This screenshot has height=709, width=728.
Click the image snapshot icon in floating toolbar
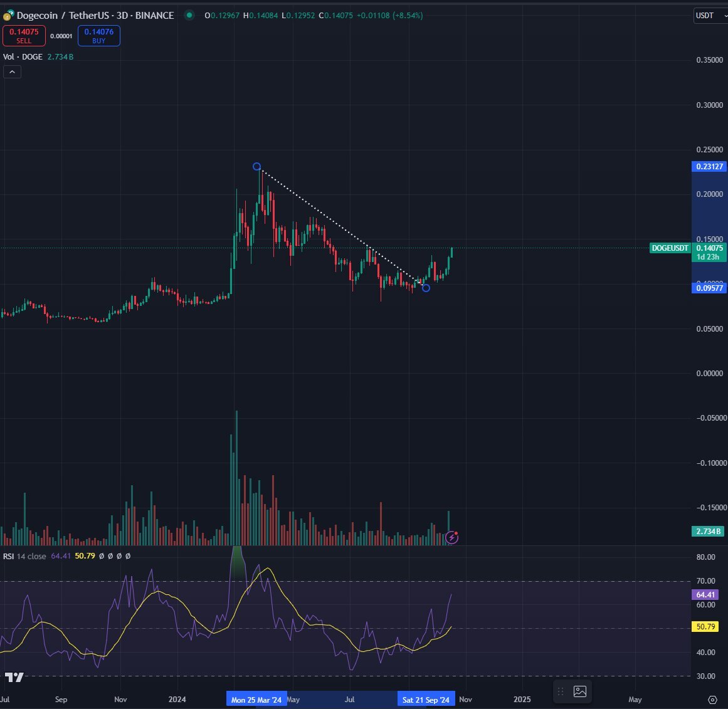click(580, 691)
